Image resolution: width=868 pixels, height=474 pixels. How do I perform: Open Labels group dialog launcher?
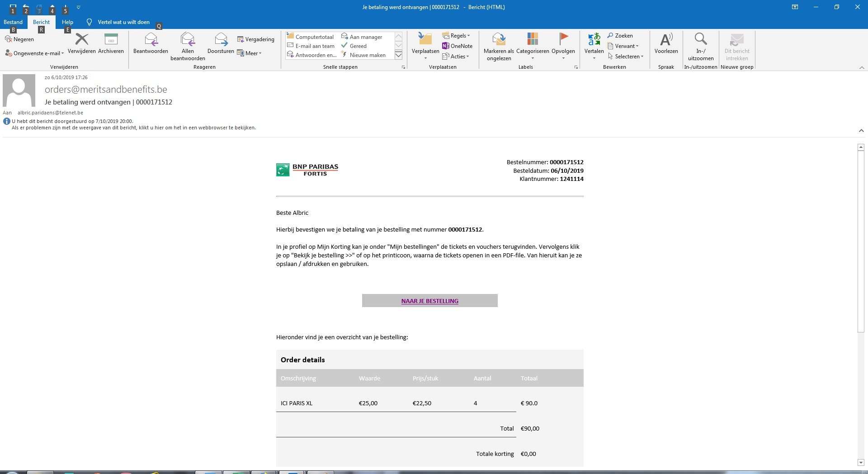pos(576,67)
